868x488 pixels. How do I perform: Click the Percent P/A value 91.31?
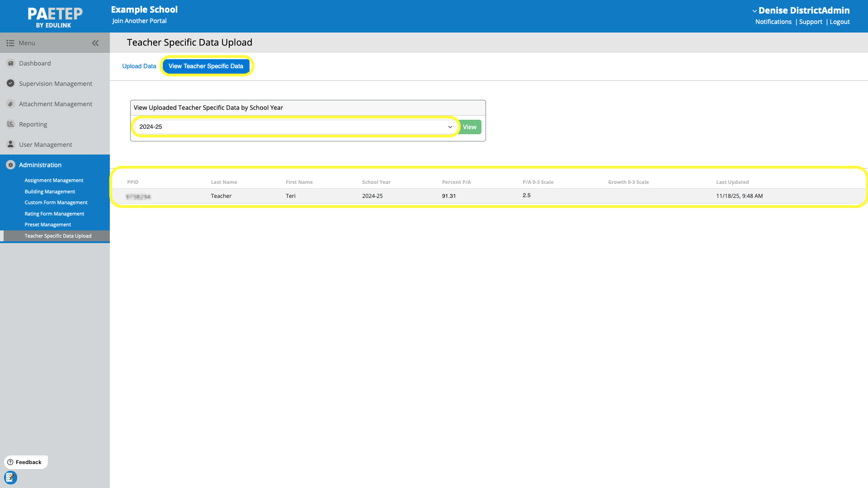[449, 196]
